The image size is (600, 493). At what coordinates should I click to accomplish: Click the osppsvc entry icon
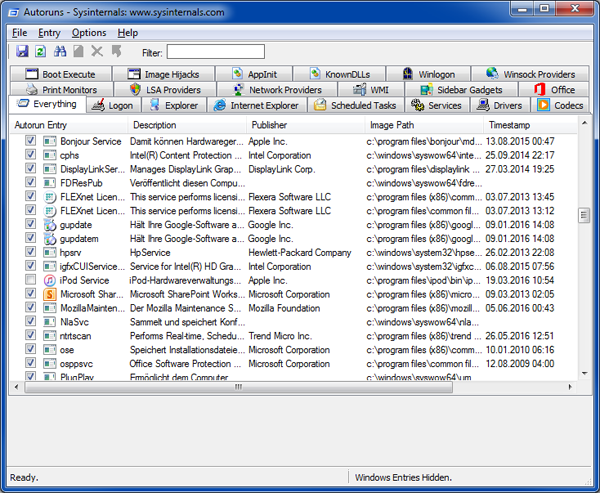[x=50, y=363]
